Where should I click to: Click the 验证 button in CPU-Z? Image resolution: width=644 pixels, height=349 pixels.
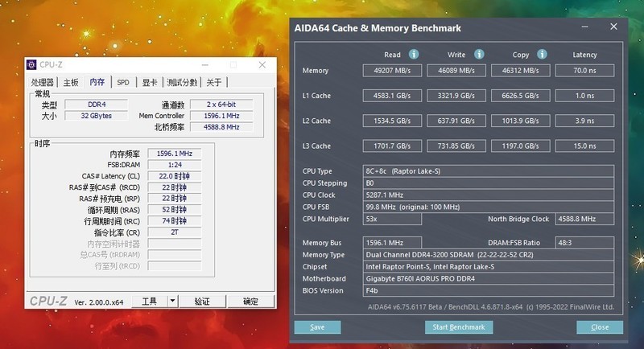202,301
